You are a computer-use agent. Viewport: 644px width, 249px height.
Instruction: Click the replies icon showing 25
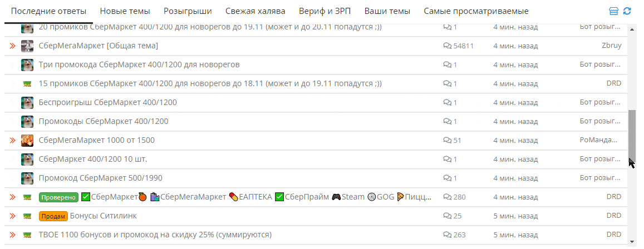(x=448, y=216)
